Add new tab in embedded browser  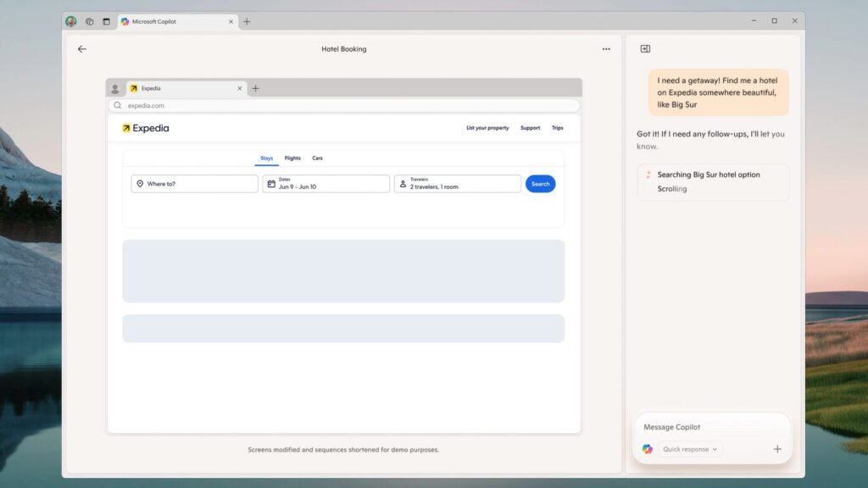pos(256,88)
